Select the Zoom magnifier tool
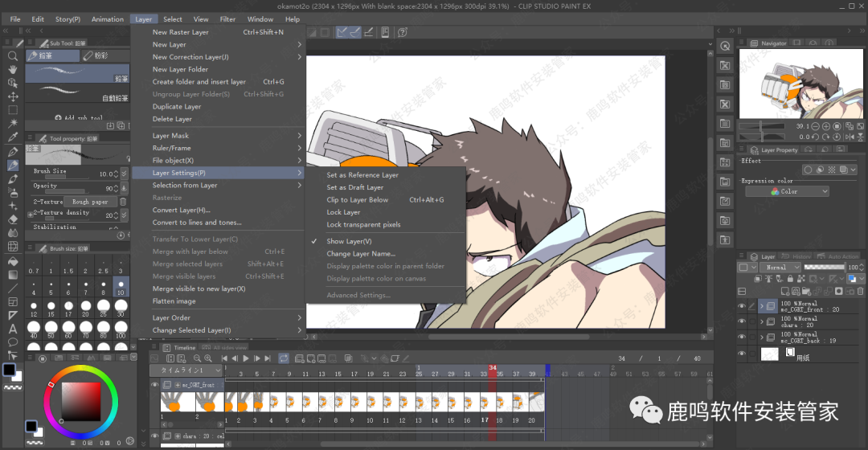 click(13, 56)
